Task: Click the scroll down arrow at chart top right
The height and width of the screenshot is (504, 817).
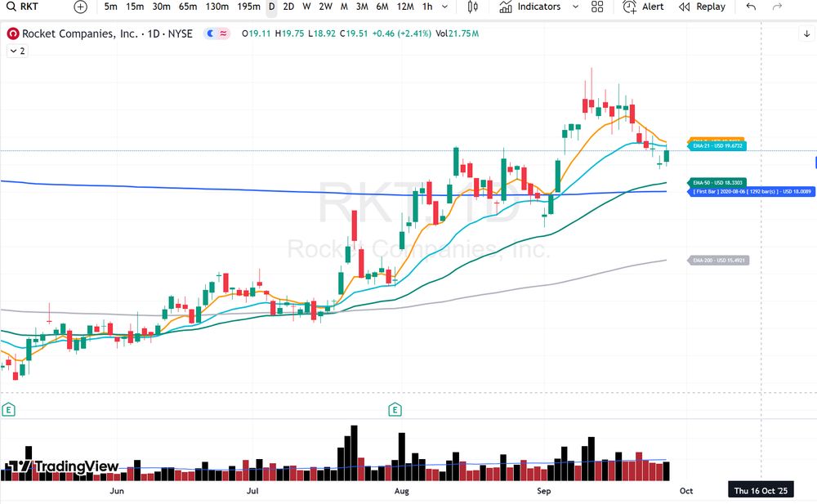Action: [x=806, y=33]
